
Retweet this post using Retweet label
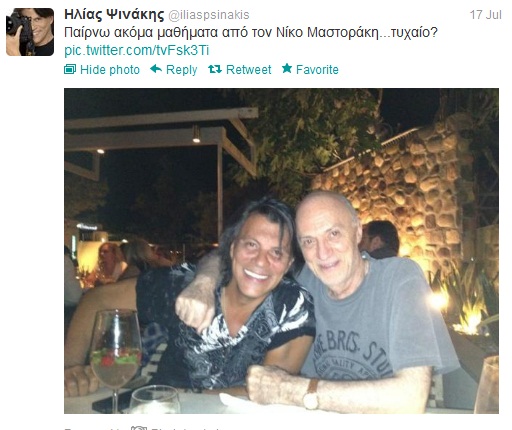click(x=249, y=70)
